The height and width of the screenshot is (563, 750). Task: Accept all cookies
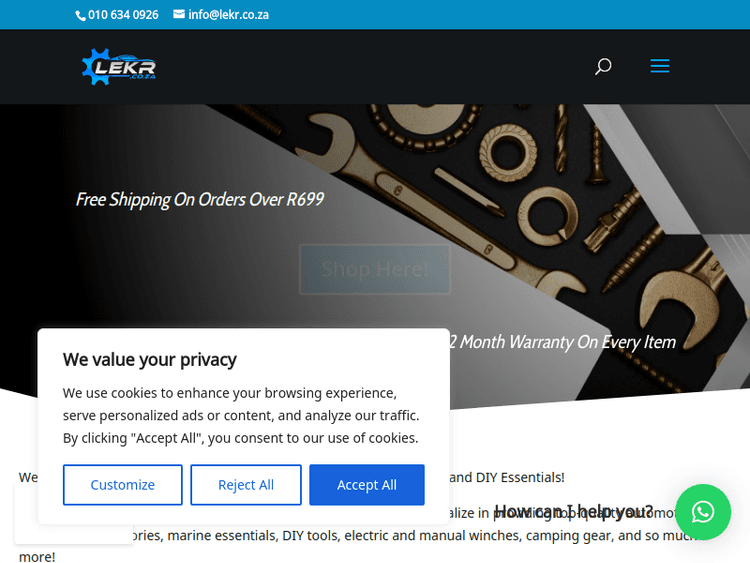coord(367,485)
